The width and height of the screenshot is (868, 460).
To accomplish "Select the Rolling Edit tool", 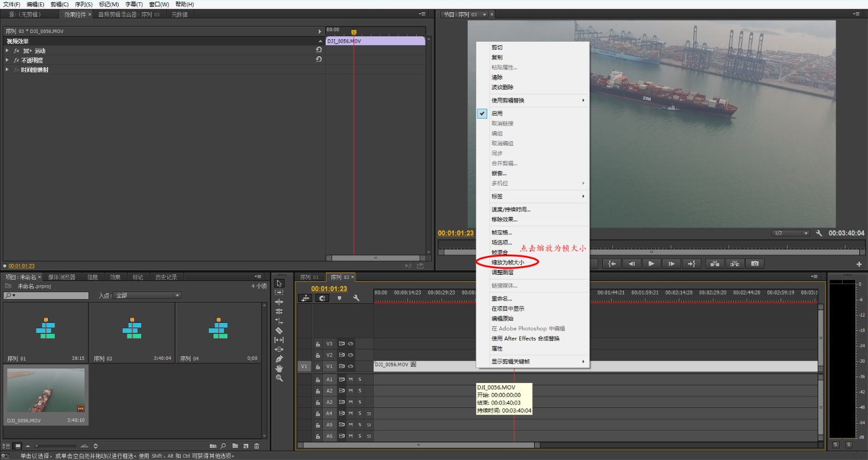I will click(279, 311).
